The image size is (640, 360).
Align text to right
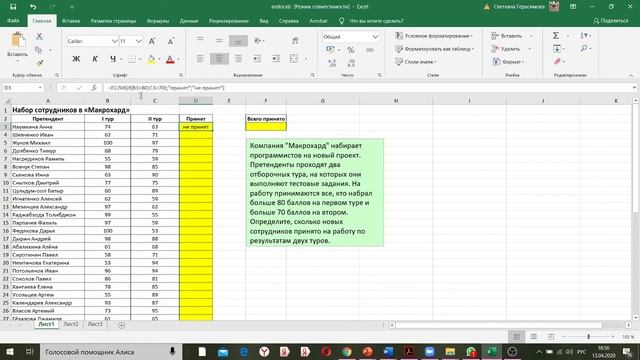tap(238, 59)
